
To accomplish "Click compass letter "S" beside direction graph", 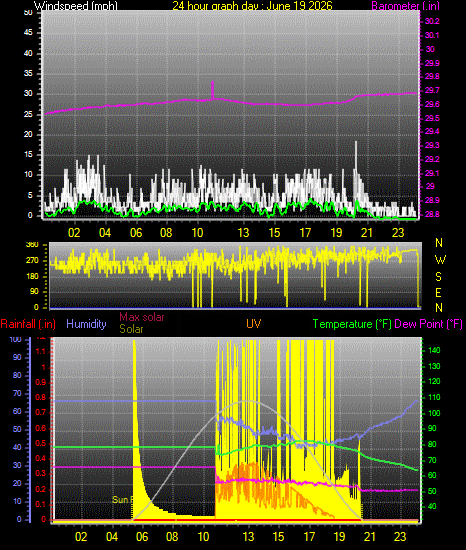I will (x=439, y=276).
